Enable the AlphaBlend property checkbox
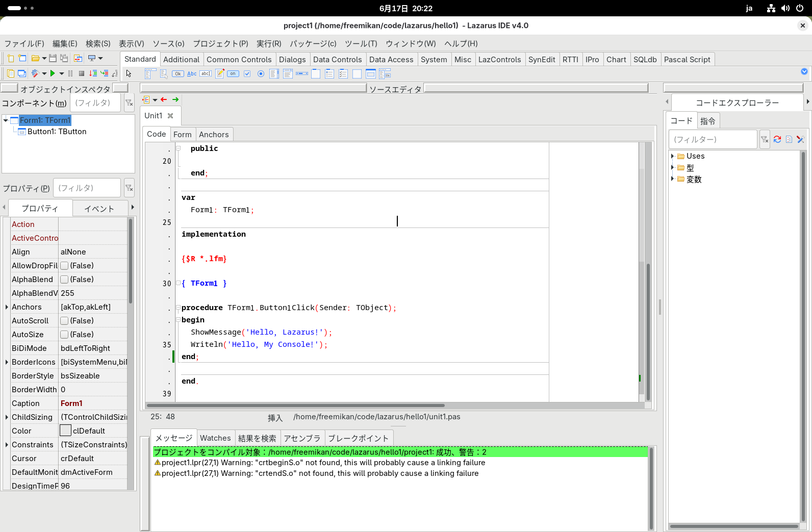The width and height of the screenshot is (812, 532). [65, 280]
